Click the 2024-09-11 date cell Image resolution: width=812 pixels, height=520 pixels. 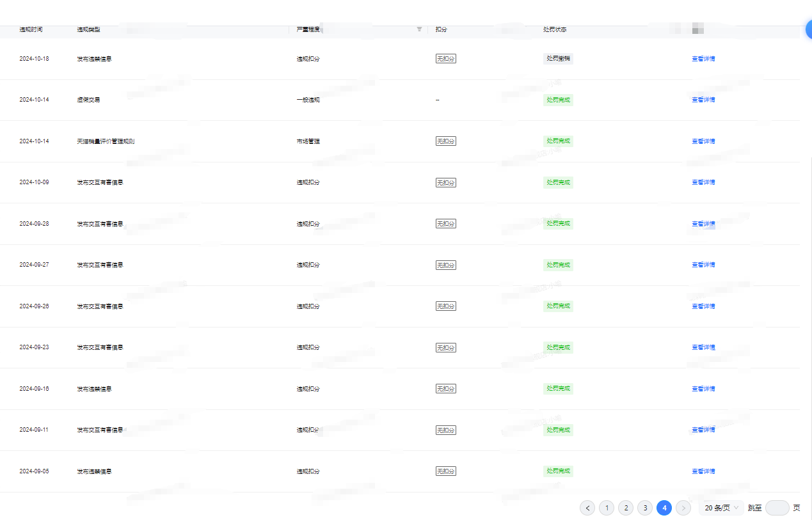coord(34,430)
